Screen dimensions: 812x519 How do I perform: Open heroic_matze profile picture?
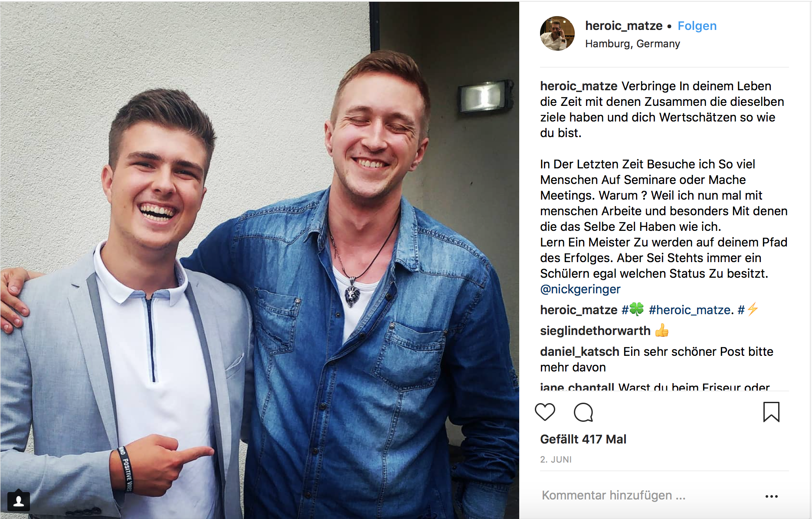[x=557, y=33]
